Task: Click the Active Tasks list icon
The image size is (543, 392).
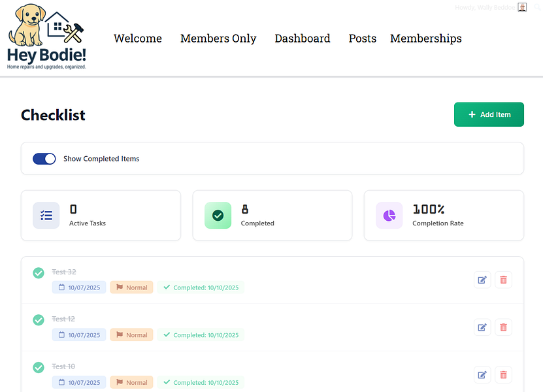Action: click(x=46, y=216)
